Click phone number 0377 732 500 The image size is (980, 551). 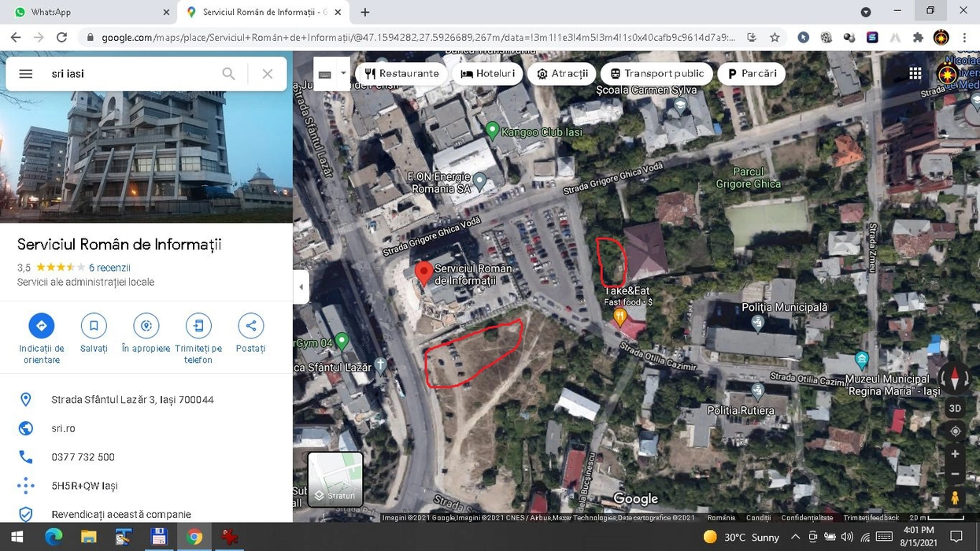click(x=83, y=457)
